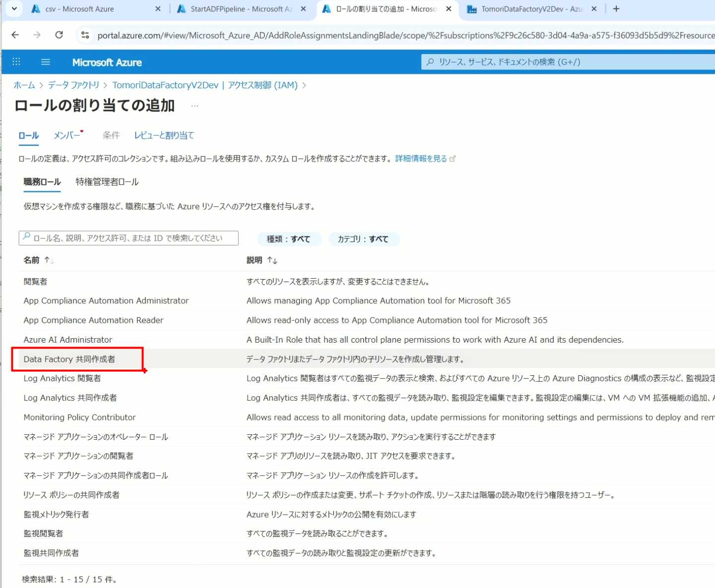Open the 詳細情報を見る link
Viewport: 715px width, 588px height.
pos(421,159)
